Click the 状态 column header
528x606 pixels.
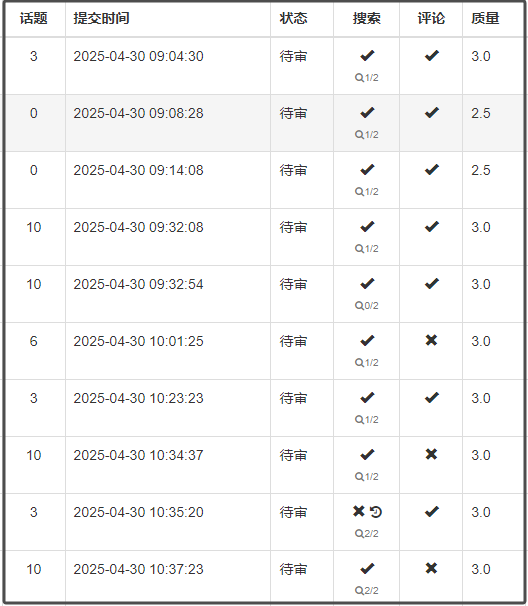tap(293, 18)
